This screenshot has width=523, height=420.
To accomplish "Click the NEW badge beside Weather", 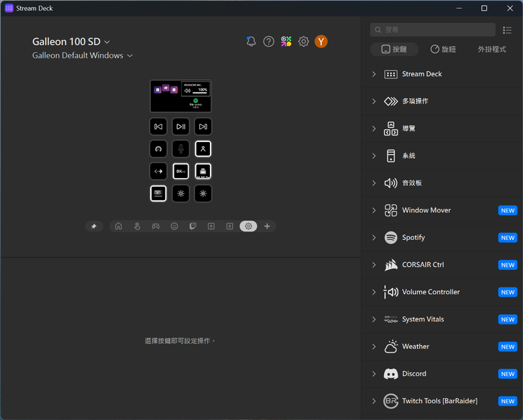I will (x=508, y=347).
